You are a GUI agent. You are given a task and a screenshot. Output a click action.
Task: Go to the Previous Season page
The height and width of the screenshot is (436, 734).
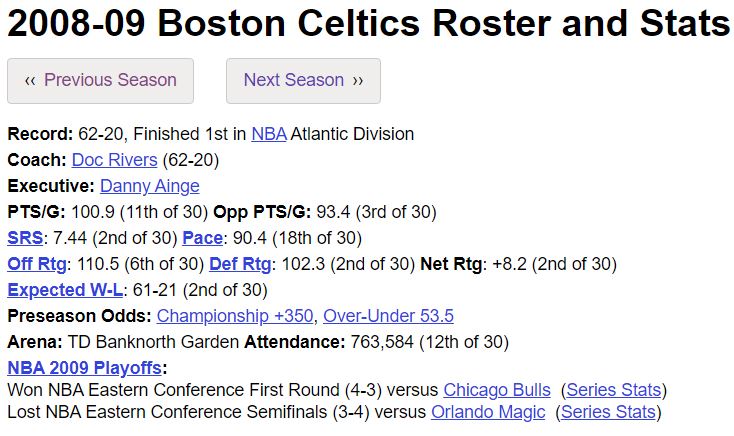pos(100,81)
